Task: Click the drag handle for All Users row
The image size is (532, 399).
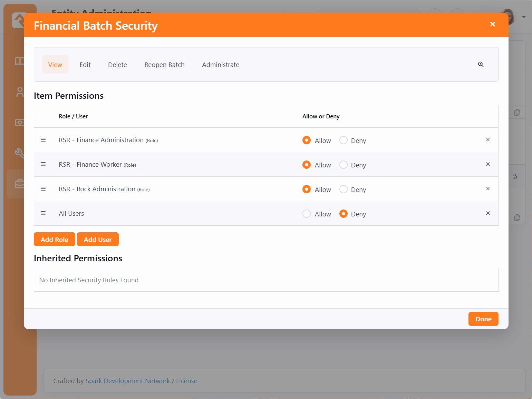Action: [x=43, y=213]
